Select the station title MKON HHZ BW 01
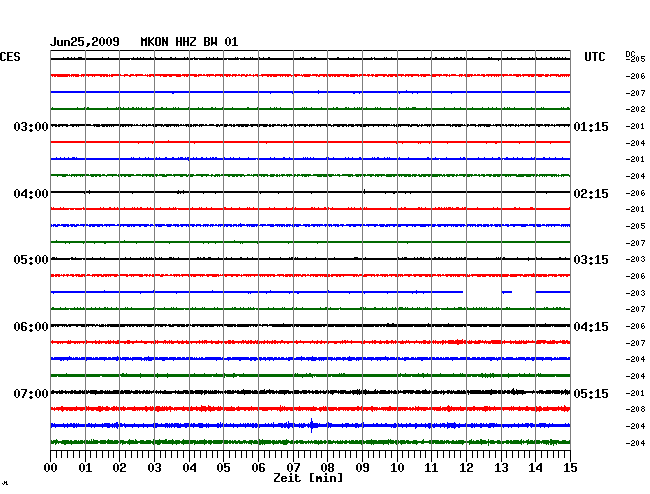Screen dimensions: 650x494 [189, 42]
